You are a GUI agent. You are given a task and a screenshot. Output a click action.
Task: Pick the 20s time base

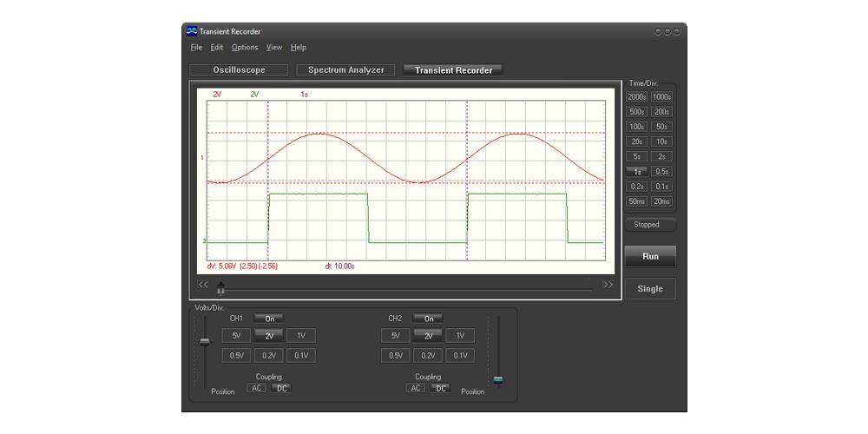pyautogui.click(x=637, y=141)
